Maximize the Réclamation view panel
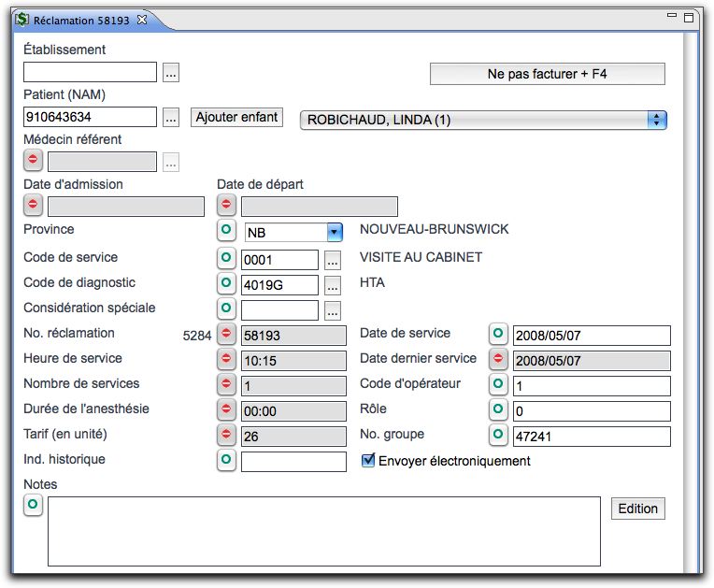This screenshot has width=714, height=588. coord(689,18)
